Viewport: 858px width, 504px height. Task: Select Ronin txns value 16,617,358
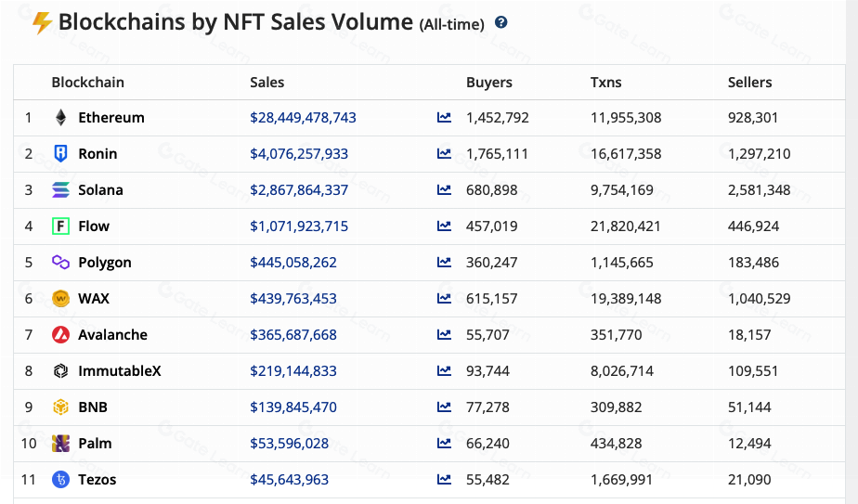(626, 154)
